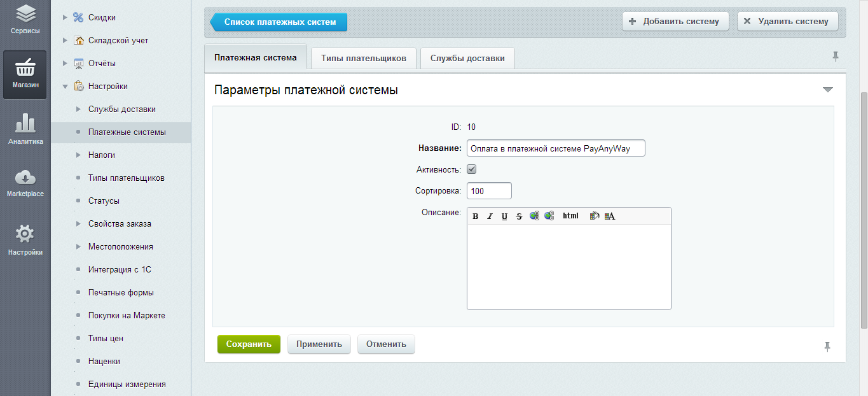Open the Marketplace section in the sidebar
Viewport: 868px width, 396px height.
(x=25, y=183)
